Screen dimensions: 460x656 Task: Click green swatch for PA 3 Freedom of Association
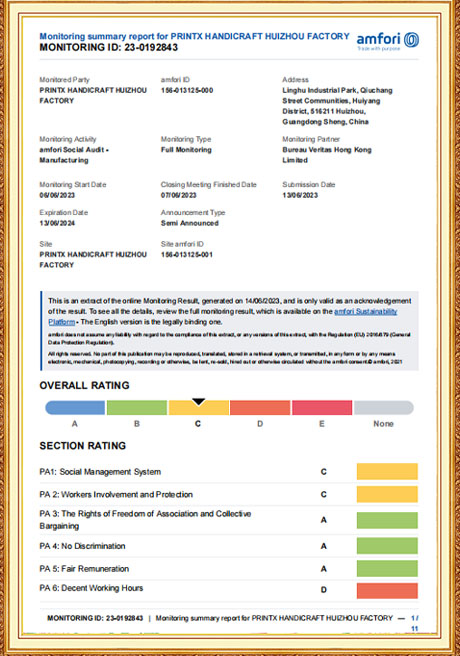387,520
